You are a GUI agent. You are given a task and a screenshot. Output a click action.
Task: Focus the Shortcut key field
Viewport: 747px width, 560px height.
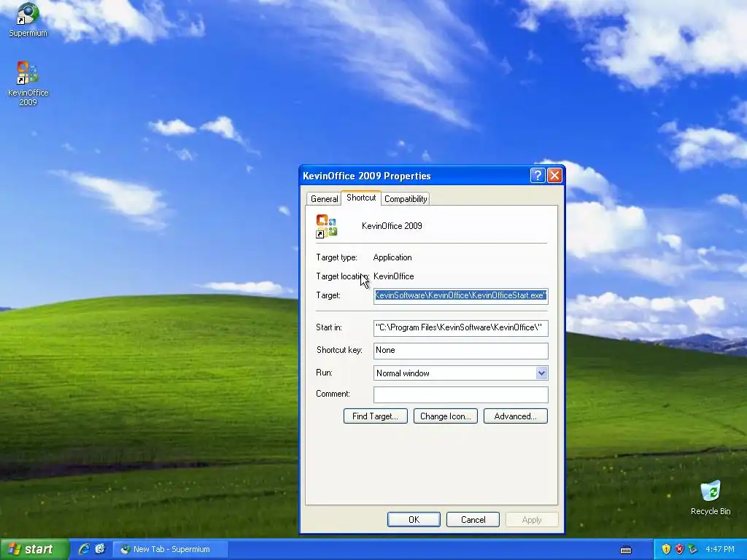[461, 351]
